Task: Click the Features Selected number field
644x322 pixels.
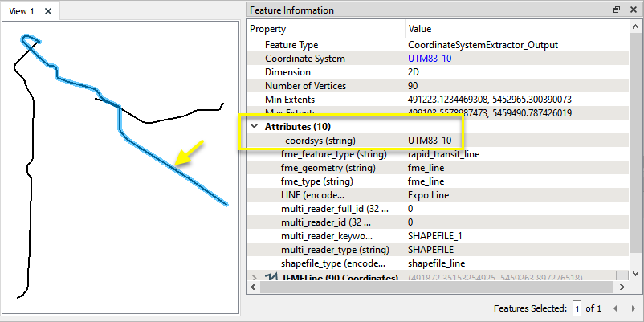Action: click(577, 308)
